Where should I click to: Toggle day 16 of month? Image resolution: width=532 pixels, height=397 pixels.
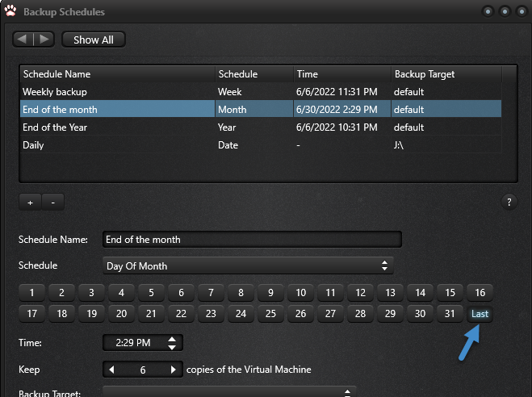click(480, 293)
